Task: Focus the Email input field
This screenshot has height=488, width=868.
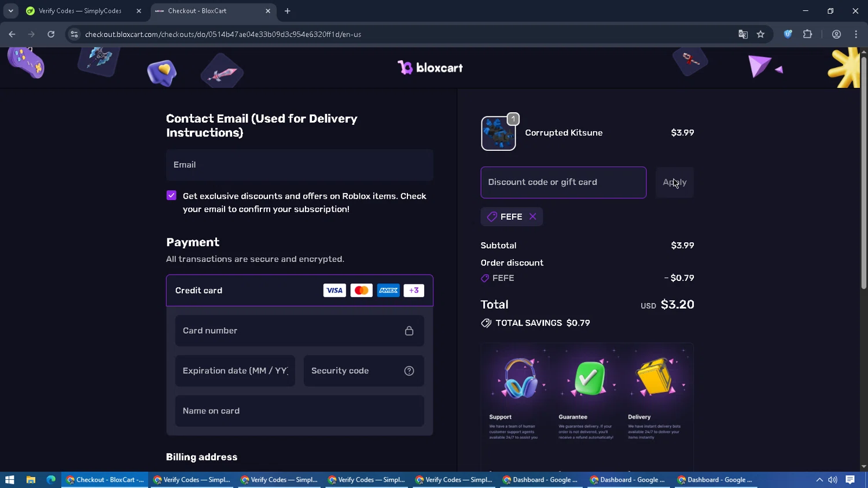Action: pyautogui.click(x=300, y=165)
